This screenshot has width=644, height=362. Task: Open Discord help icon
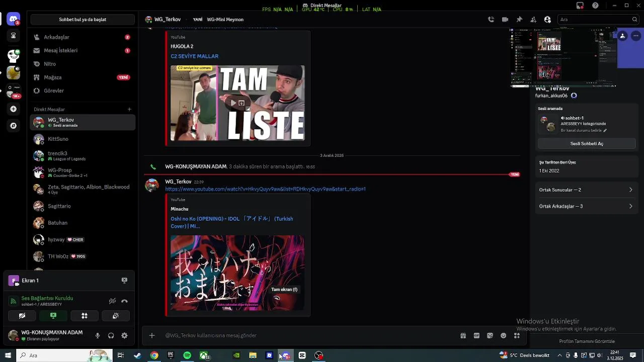coord(596,6)
